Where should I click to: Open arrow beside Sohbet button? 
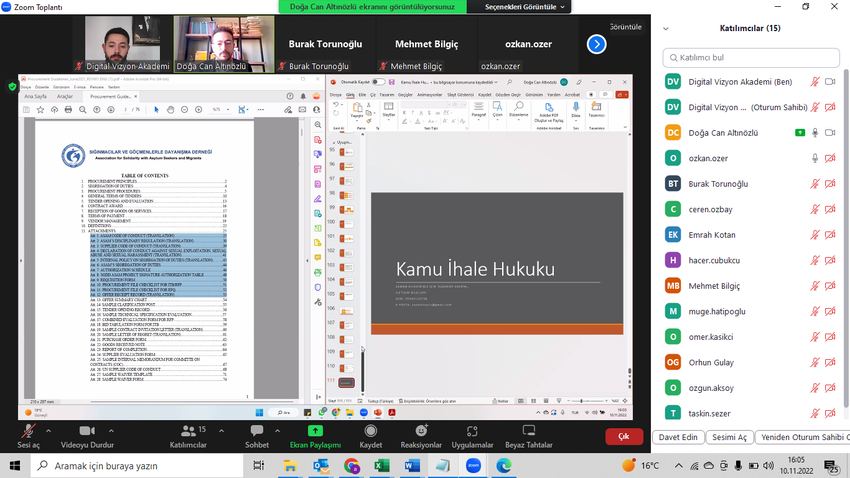277,431
